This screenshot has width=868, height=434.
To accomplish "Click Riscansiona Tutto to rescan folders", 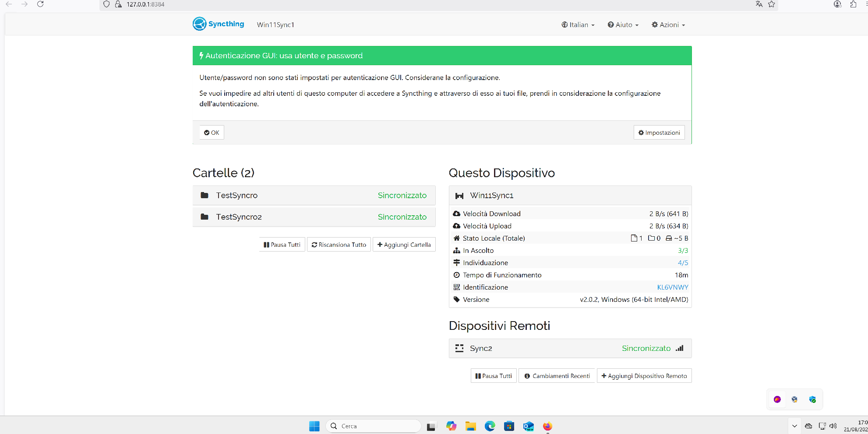I will pyautogui.click(x=339, y=245).
